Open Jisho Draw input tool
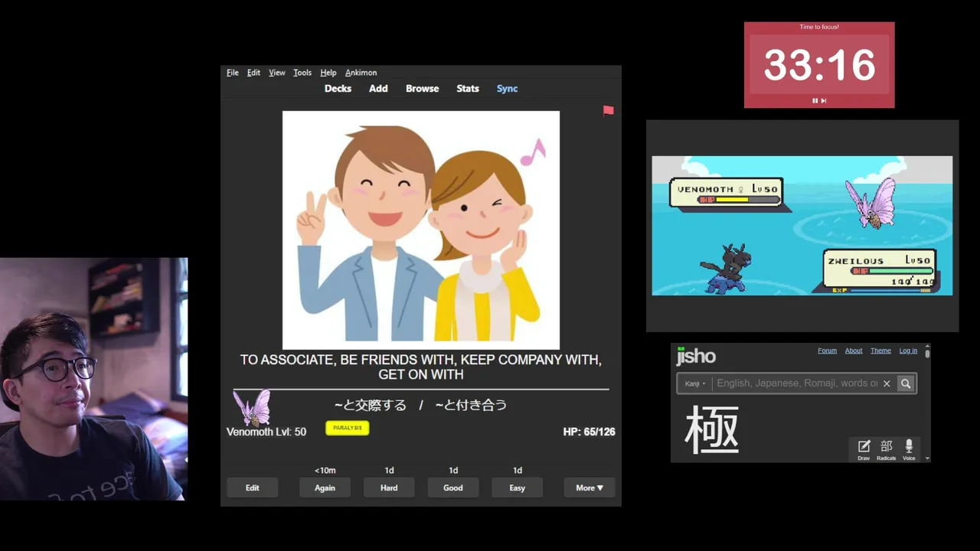This screenshot has width=980, height=551. tap(864, 449)
